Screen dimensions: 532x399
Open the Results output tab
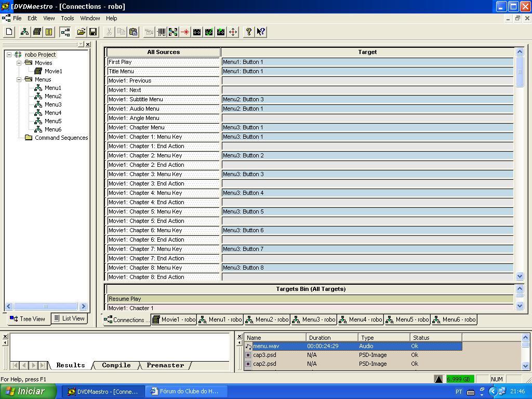(71, 365)
